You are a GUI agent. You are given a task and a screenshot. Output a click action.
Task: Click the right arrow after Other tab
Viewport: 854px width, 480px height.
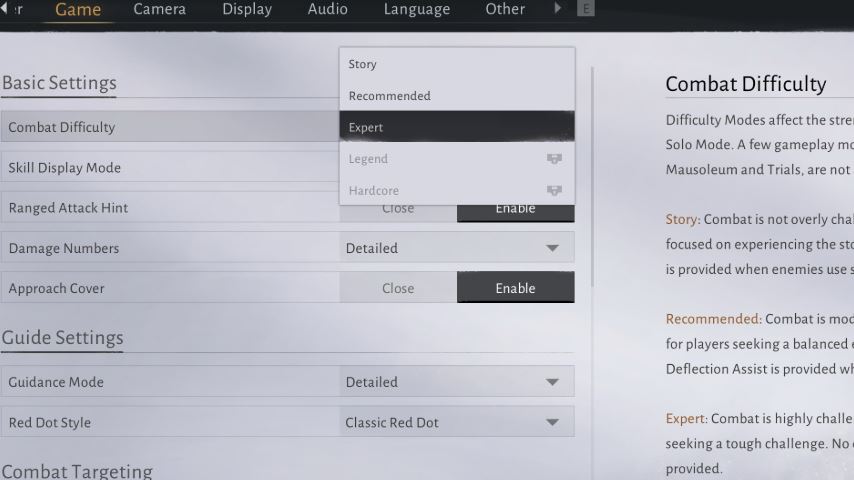[x=558, y=9]
